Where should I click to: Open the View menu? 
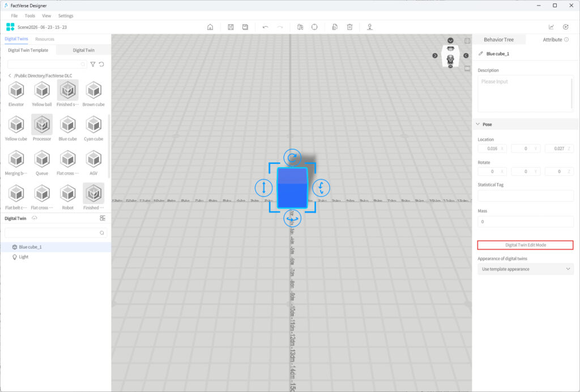click(46, 15)
